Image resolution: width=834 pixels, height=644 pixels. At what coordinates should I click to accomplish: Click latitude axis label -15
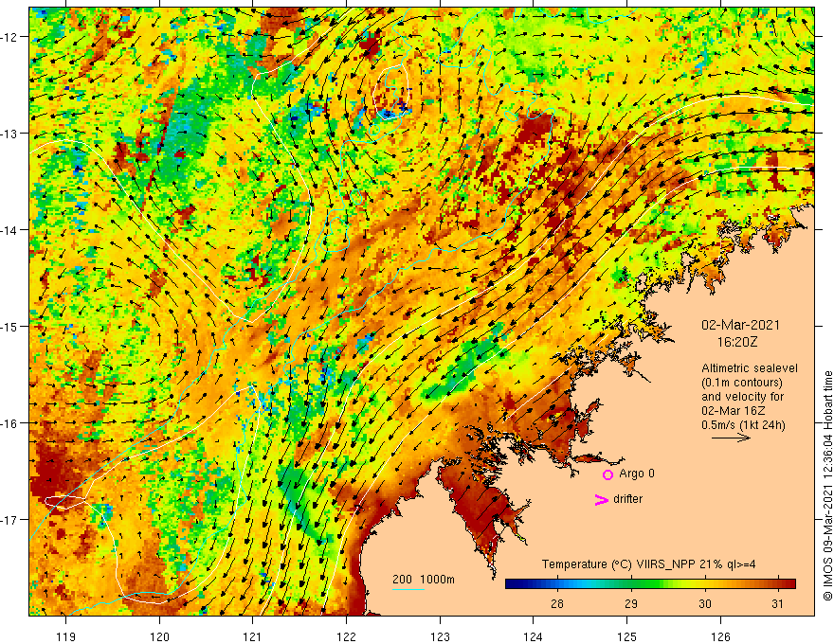pyautogui.click(x=10, y=326)
